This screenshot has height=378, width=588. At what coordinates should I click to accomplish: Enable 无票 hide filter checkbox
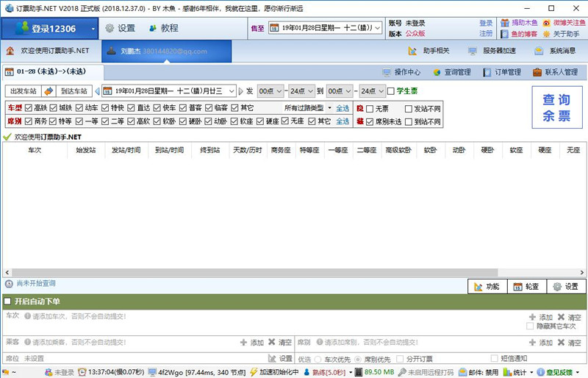coord(370,109)
